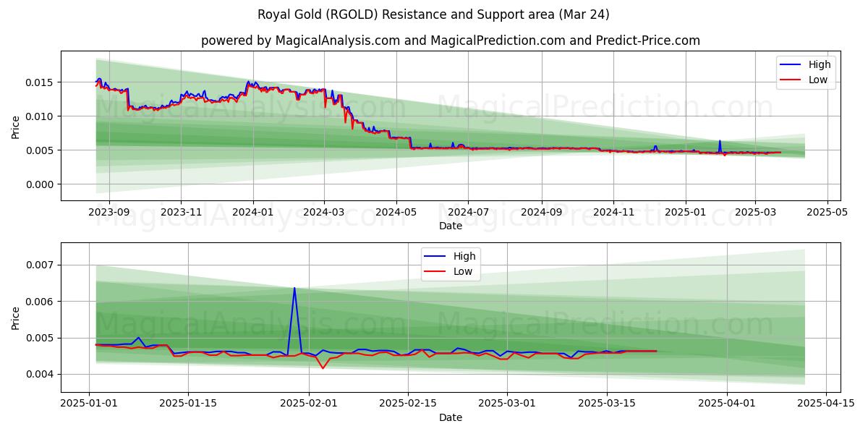Click the '2025-01-15' date tick label

tap(188, 404)
